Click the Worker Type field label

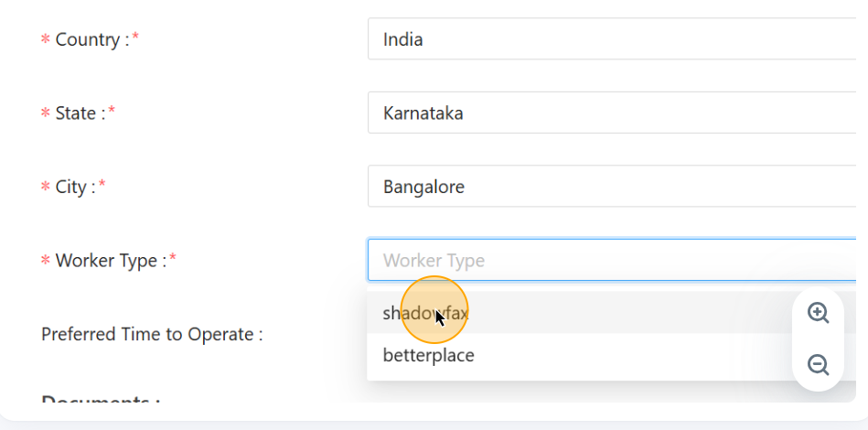click(106, 261)
